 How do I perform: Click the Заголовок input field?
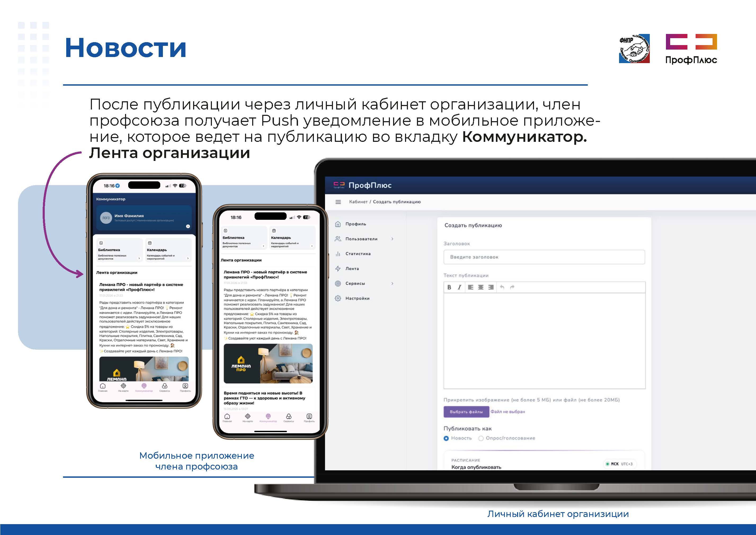[544, 257]
